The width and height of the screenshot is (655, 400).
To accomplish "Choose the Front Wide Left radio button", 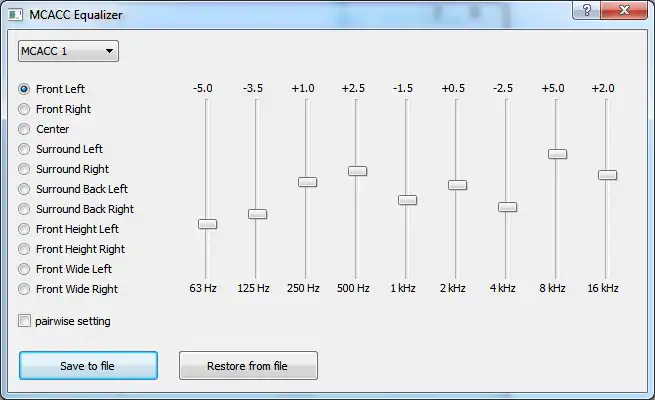I will click(24, 269).
